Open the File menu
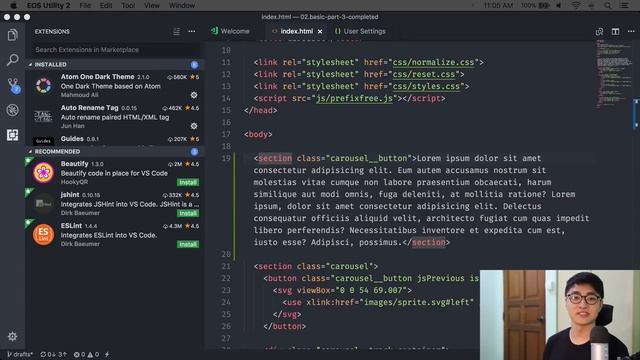 (x=85, y=5)
